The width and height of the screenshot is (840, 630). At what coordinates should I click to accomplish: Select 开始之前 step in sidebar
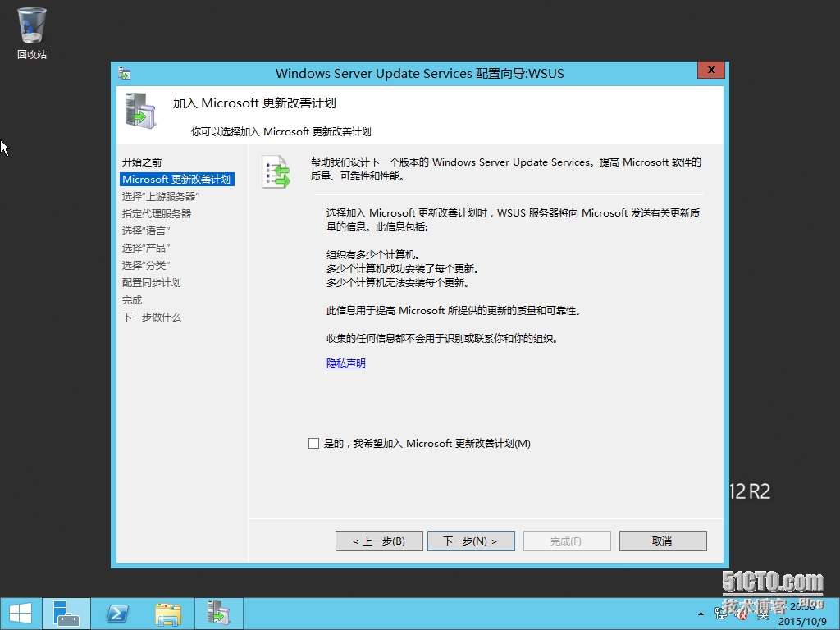coord(142,162)
